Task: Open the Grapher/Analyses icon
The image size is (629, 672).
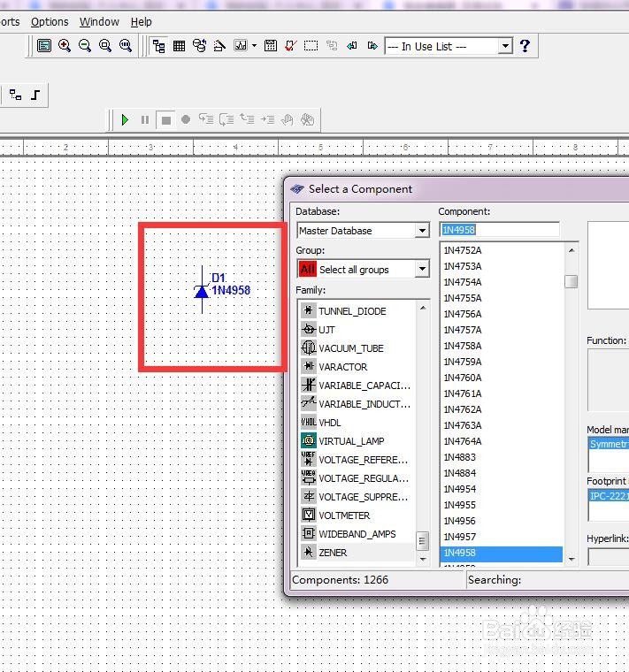Action: [241, 45]
